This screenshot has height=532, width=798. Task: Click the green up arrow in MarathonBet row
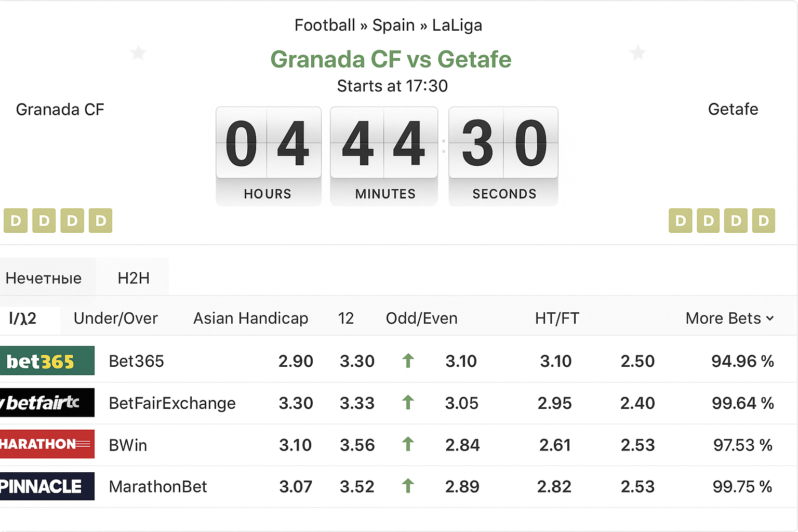pyautogui.click(x=408, y=486)
